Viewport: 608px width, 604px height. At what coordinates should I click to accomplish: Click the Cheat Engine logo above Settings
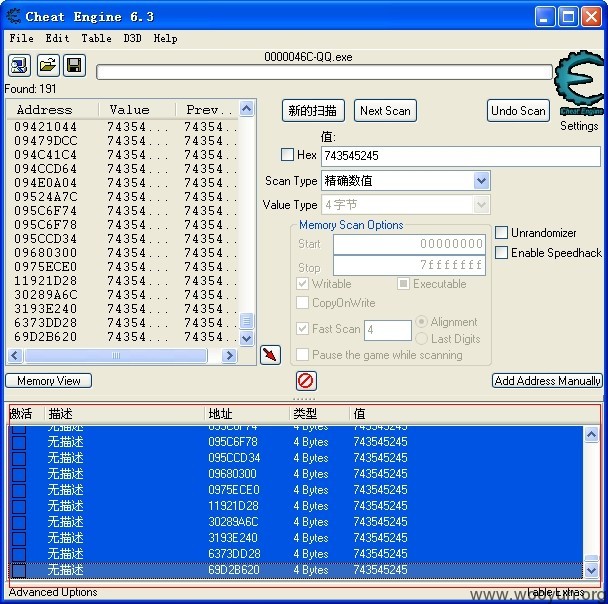pyautogui.click(x=580, y=83)
